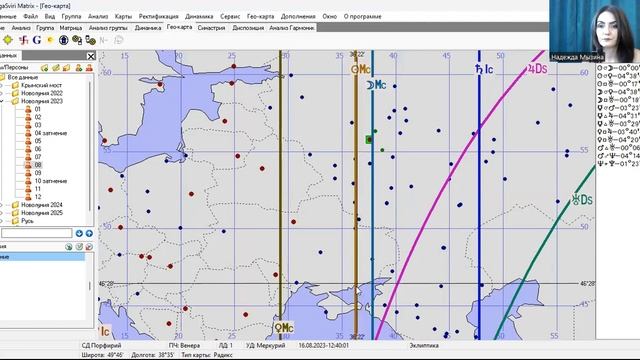Click the greyed-out N toolbar icon

click(x=104, y=40)
